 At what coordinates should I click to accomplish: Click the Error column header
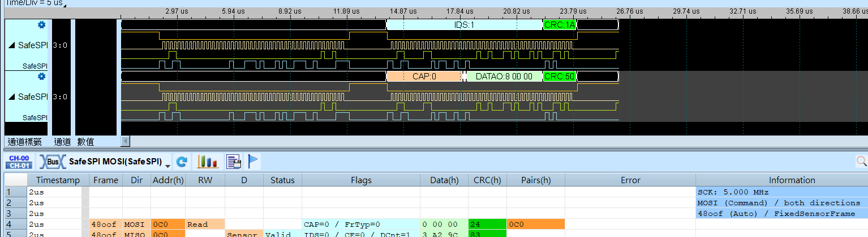[630, 180]
